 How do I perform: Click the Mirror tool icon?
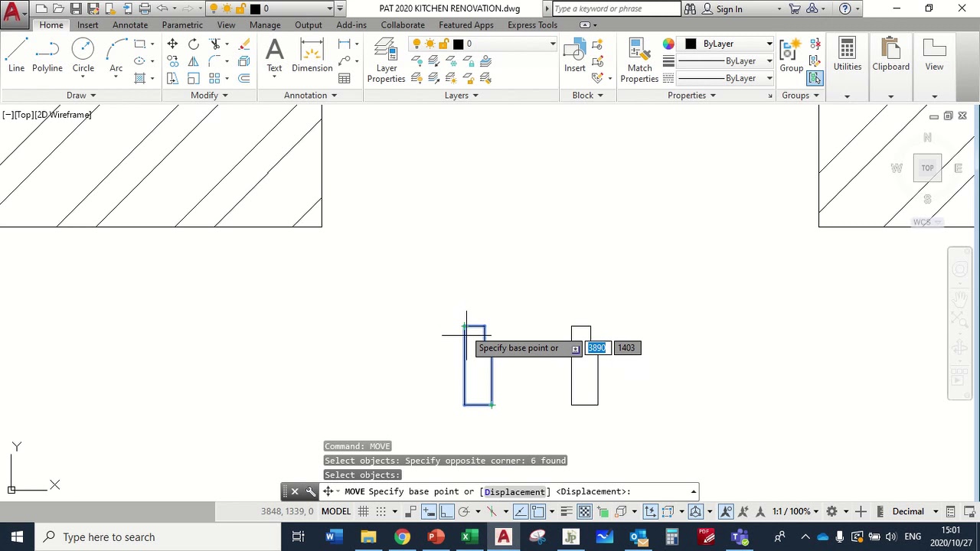pyautogui.click(x=194, y=61)
